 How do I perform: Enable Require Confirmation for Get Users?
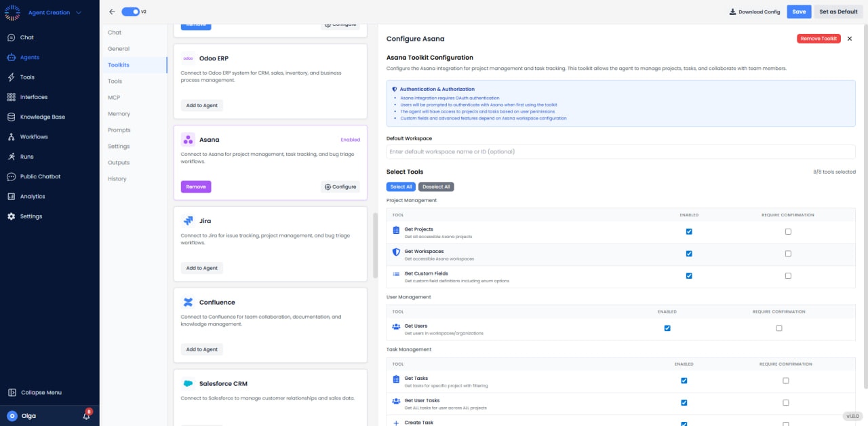click(778, 328)
